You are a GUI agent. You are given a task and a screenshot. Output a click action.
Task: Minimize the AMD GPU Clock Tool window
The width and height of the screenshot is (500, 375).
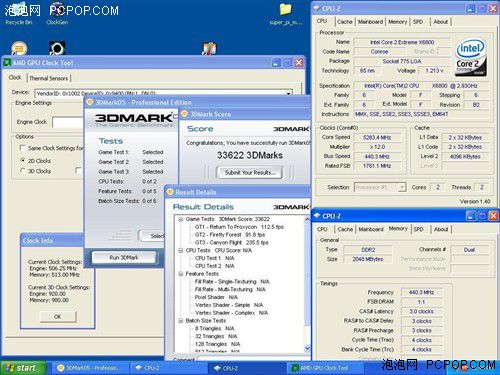click(276, 63)
